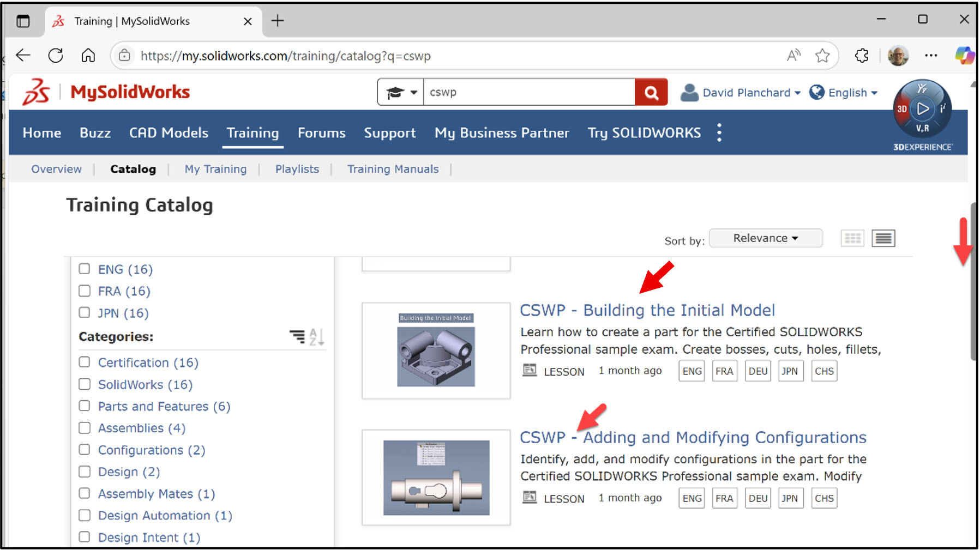The height and width of the screenshot is (550, 980).
Task: Open the Copilot sidebar icon
Action: click(964, 55)
